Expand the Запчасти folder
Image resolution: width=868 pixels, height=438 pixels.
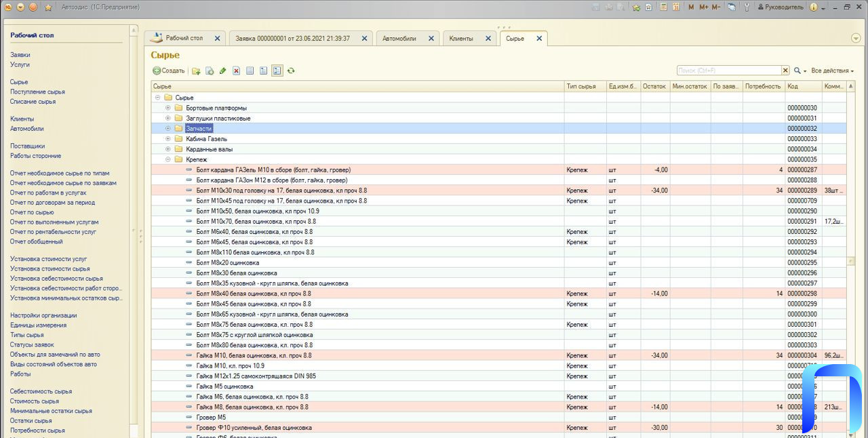point(168,128)
